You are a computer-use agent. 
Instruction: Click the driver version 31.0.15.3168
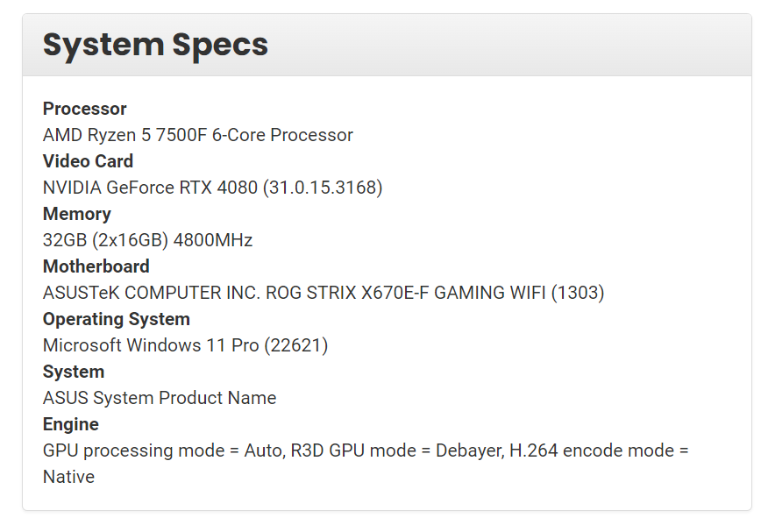pos(323,188)
